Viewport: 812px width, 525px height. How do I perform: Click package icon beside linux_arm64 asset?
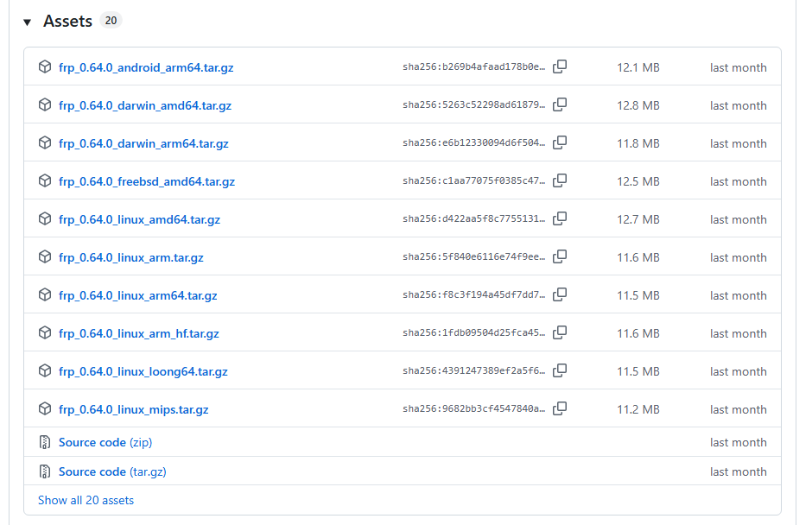(x=45, y=294)
